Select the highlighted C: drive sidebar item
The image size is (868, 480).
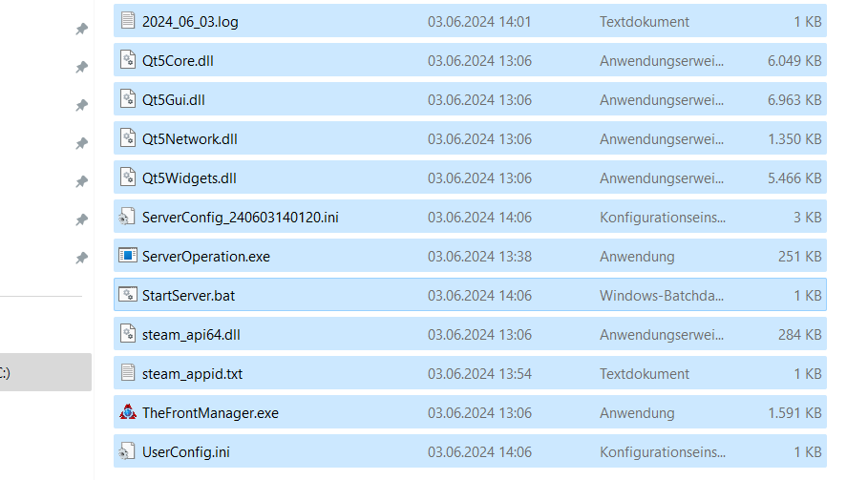pos(46,372)
